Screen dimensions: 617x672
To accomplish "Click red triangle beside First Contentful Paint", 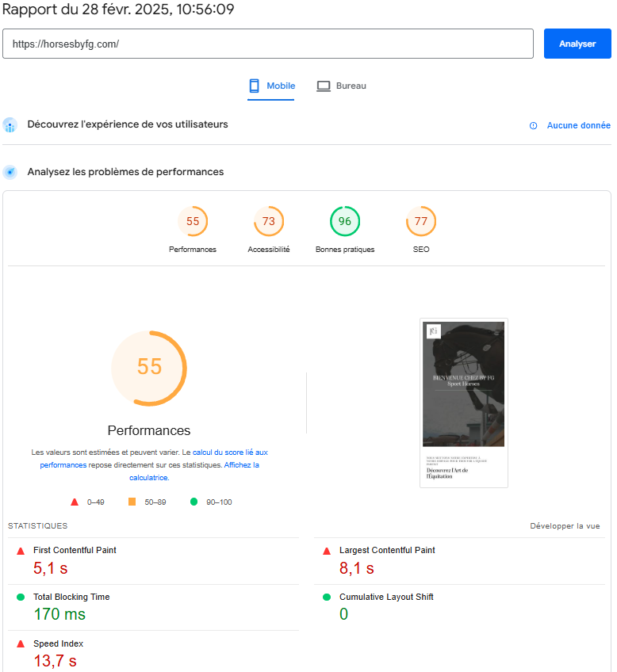I will pyautogui.click(x=21, y=551).
